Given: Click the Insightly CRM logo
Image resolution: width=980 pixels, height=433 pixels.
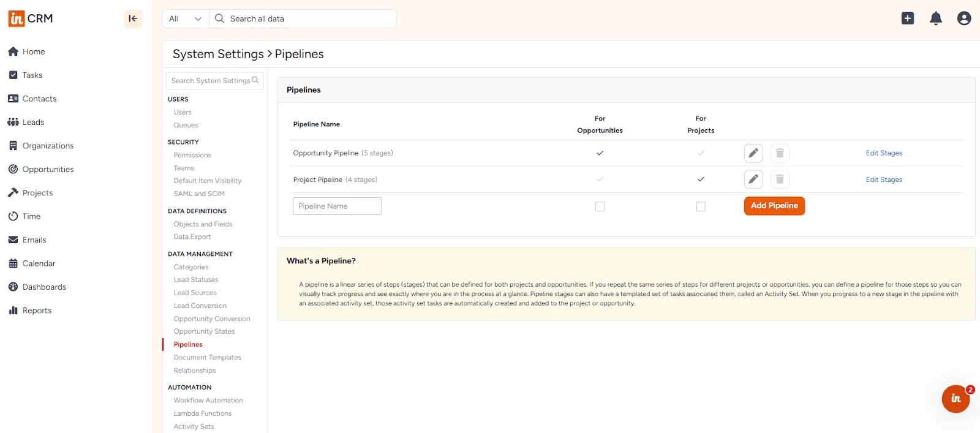Looking at the screenshot, I should [x=31, y=18].
